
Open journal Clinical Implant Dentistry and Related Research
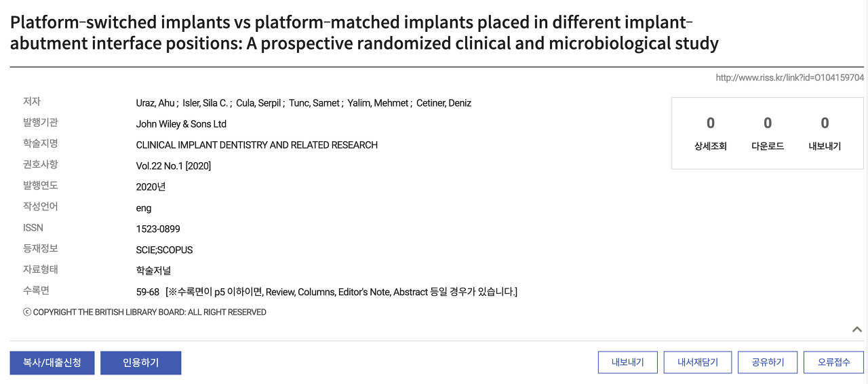point(257,145)
